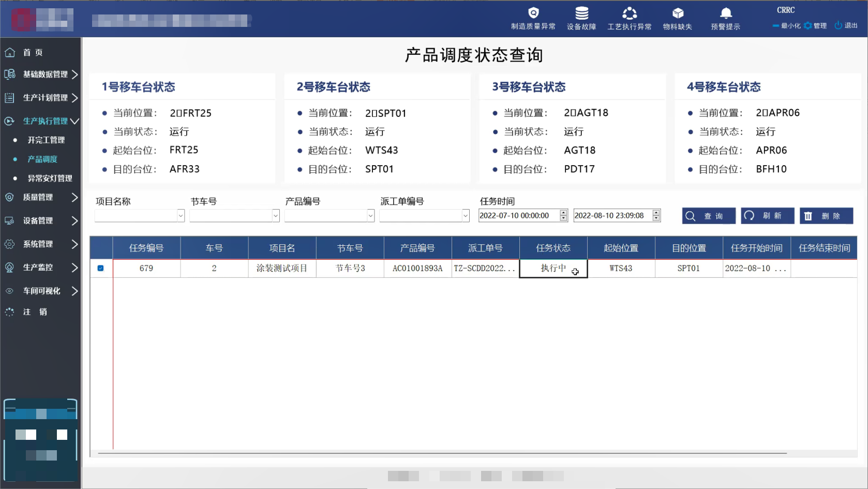Click the 生产执行管理 sidebar icon
Screen dimensions: 868x489
click(9, 121)
